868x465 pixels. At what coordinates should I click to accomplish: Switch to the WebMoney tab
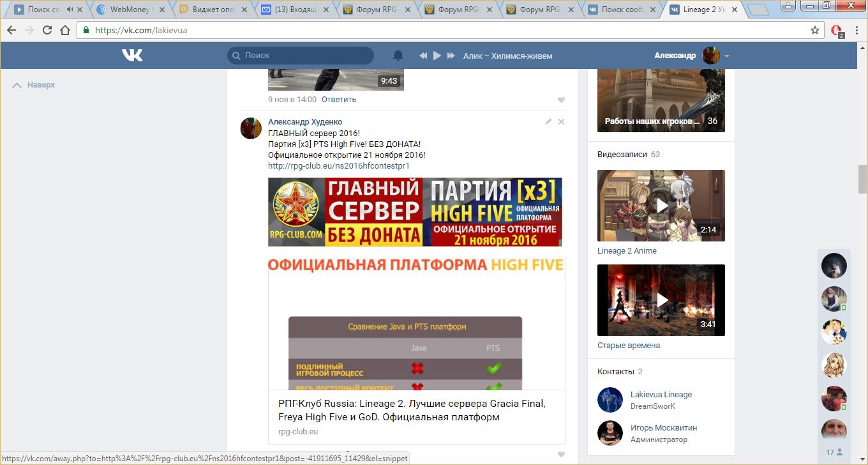pyautogui.click(x=131, y=10)
